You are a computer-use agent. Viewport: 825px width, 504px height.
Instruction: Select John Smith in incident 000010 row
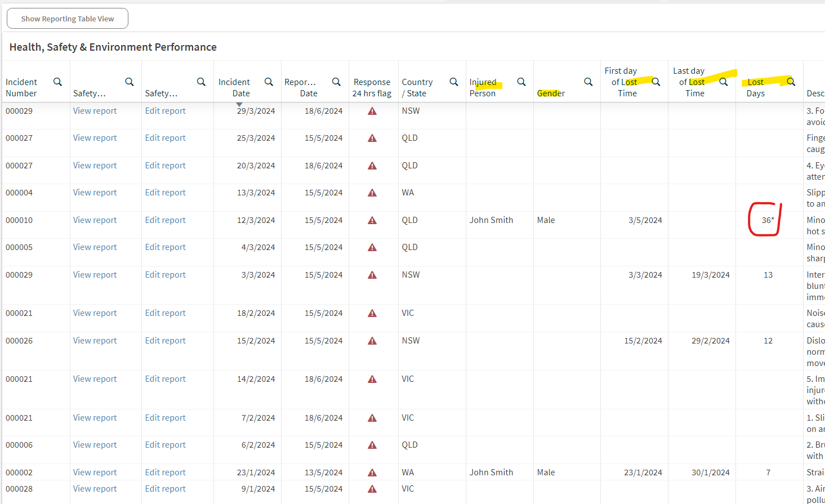491,220
